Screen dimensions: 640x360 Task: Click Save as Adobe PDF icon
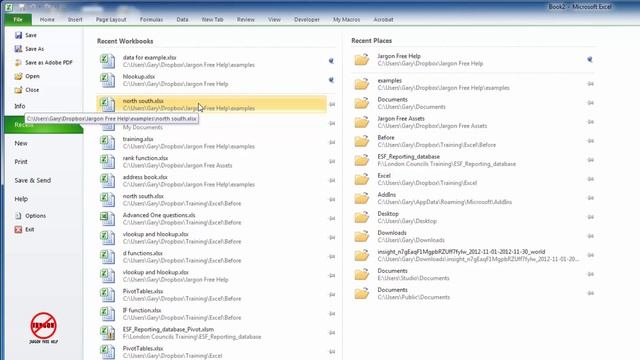tap(18, 62)
